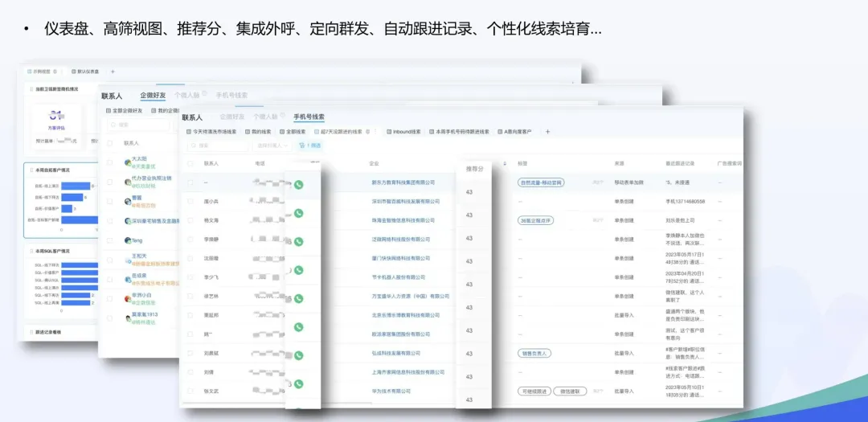The width and height of the screenshot is (868, 422).
Task: Open the 选择所属人 owner dropdown
Action: tap(272, 145)
